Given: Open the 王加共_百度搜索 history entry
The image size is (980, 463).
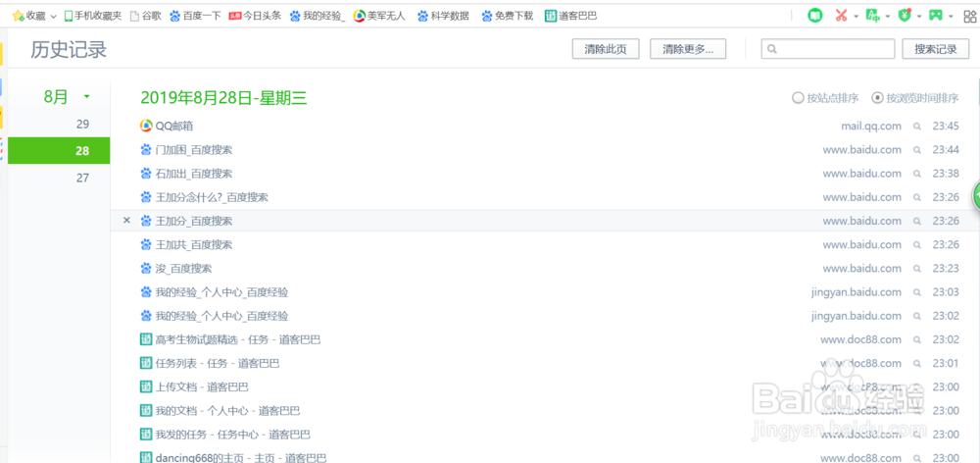Looking at the screenshot, I should click(x=194, y=244).
